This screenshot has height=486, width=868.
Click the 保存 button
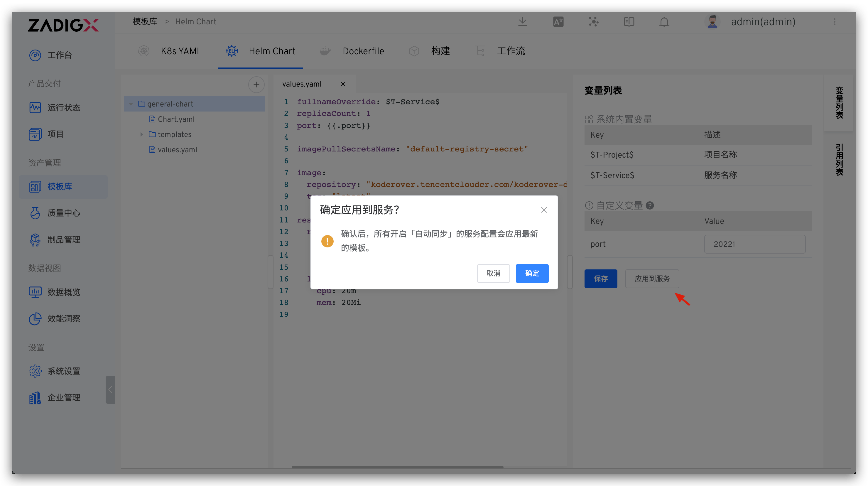click(601, 279)
